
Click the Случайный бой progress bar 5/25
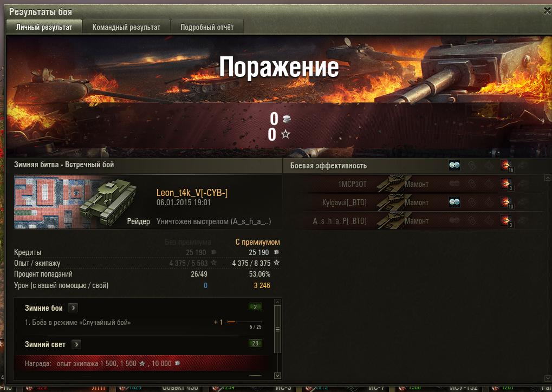pos(245,322)
